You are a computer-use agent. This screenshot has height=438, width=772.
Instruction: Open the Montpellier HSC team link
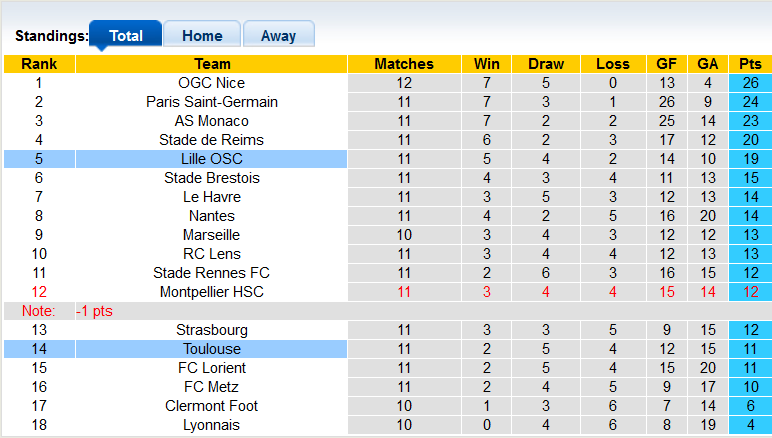tap(211, 292)
